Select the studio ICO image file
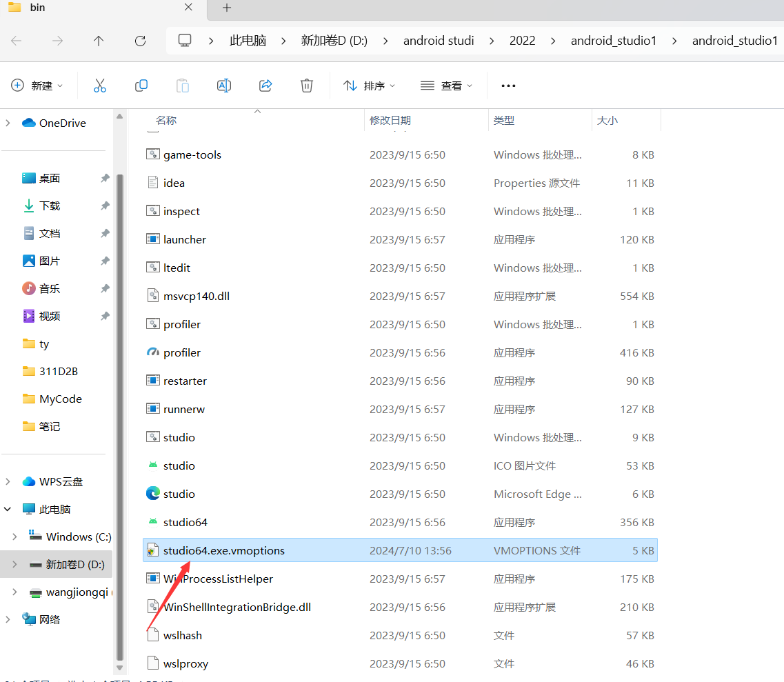The width and height of the screenshot is (784, 682). (400, 465)
